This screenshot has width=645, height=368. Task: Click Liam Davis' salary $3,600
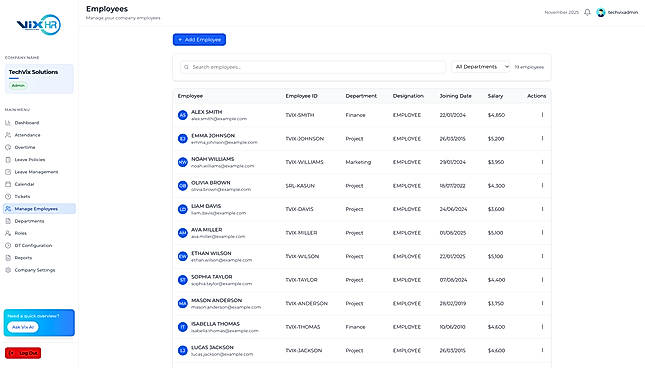pyautogui.click(x=496, y=209)
